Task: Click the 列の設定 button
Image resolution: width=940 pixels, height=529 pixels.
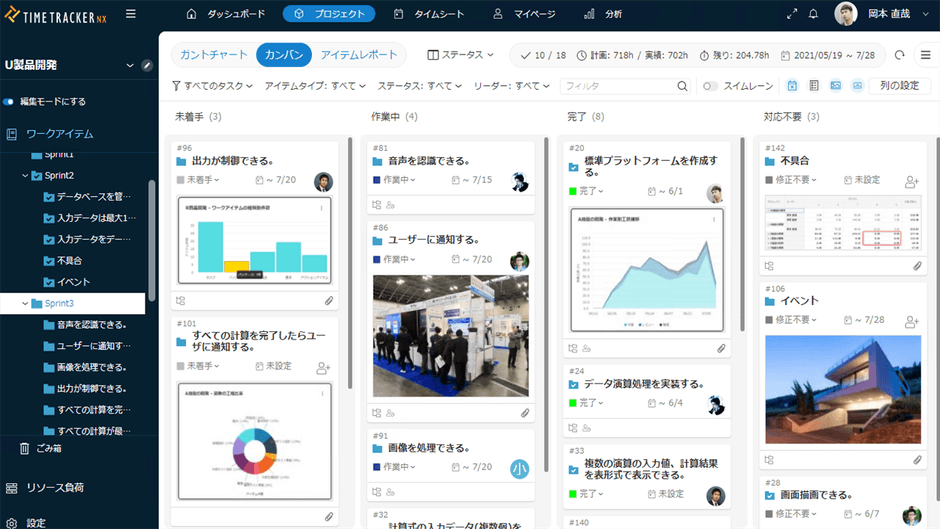Action: 899,86
